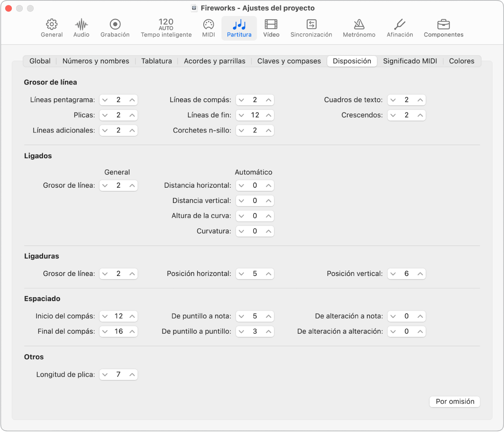Select the MIDI settings icon
504x432 pixels.
click(208, 28)
